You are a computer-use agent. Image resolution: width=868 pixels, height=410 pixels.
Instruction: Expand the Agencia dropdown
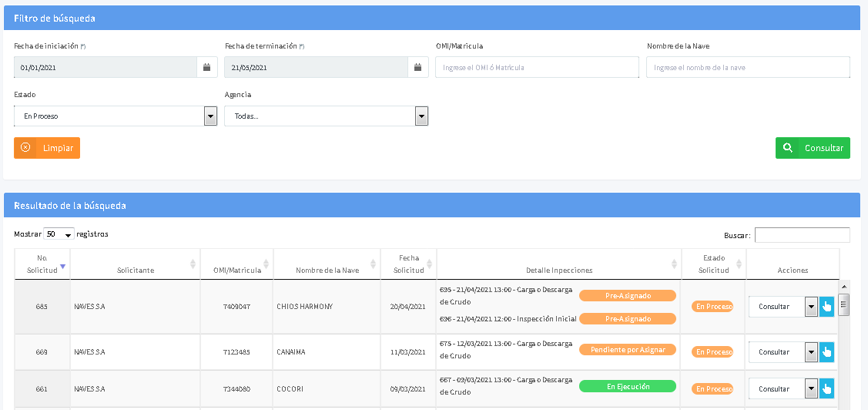tap(326, 116)
